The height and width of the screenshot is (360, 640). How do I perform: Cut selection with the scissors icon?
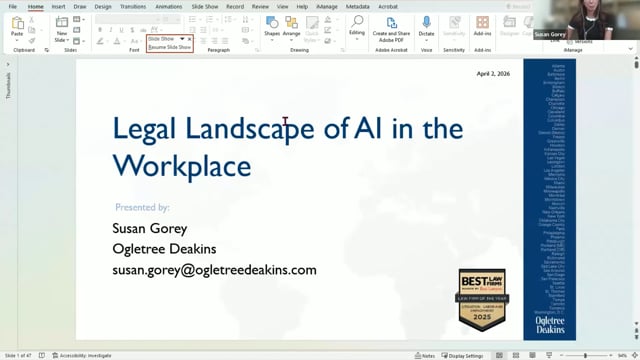pos(32,20)
